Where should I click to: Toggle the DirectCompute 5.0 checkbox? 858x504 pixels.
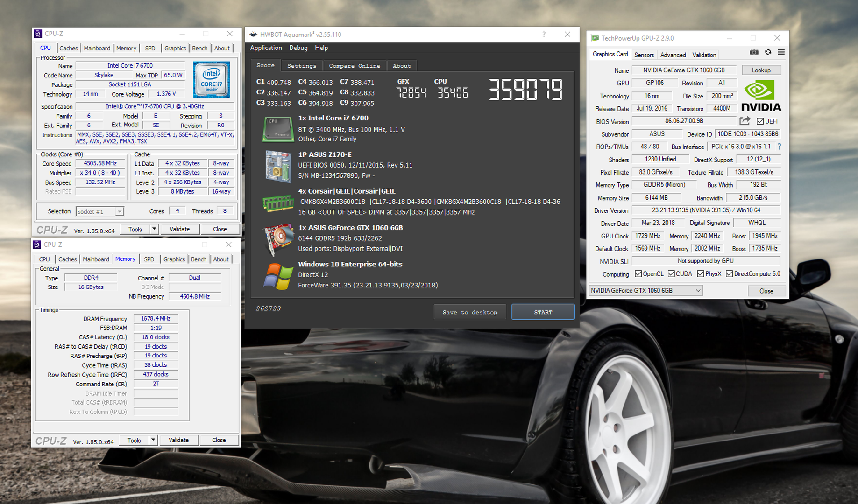(729, 274)
